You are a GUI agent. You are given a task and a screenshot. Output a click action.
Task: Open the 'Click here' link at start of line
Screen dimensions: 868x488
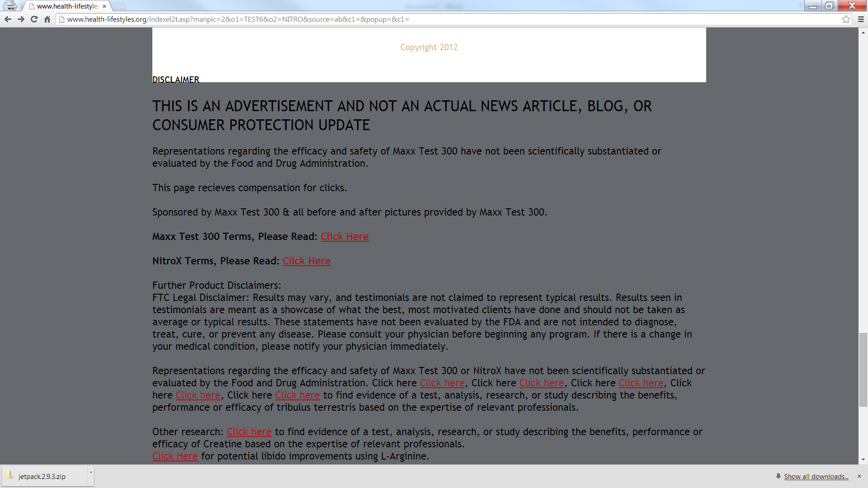click(198, 395)
